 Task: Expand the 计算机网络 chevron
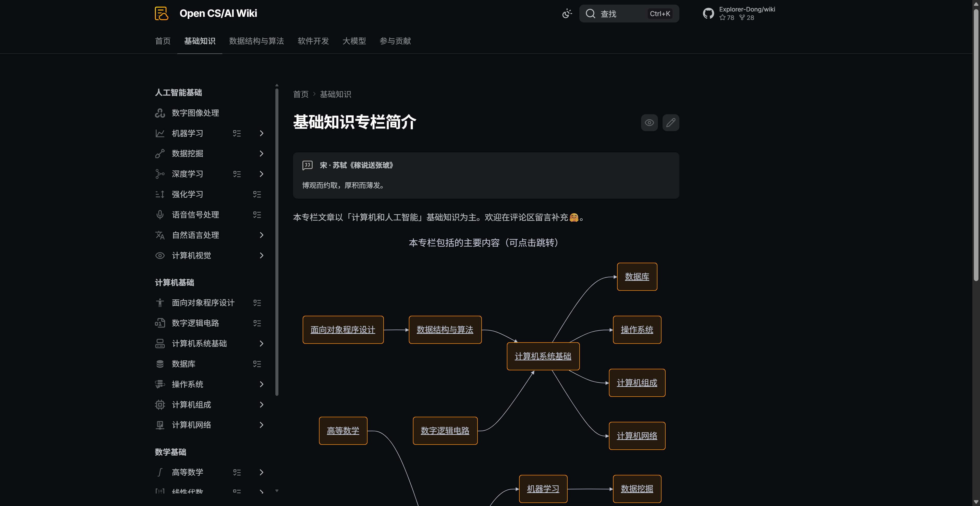[x=261, y=425]
